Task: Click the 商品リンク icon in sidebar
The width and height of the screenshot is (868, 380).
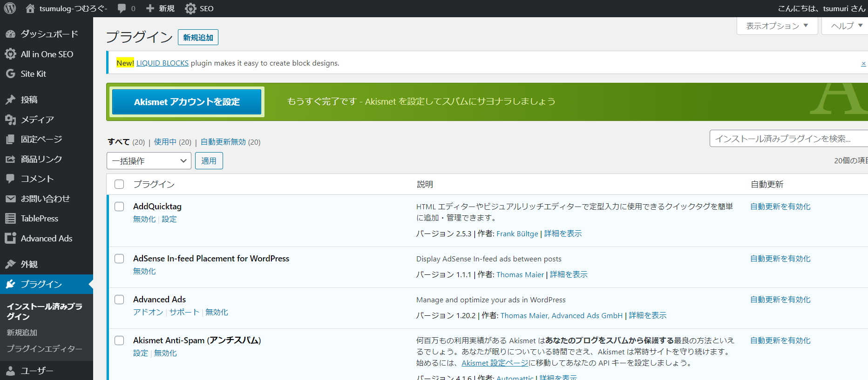Action: pyautogui.click(x=10, y=159)
